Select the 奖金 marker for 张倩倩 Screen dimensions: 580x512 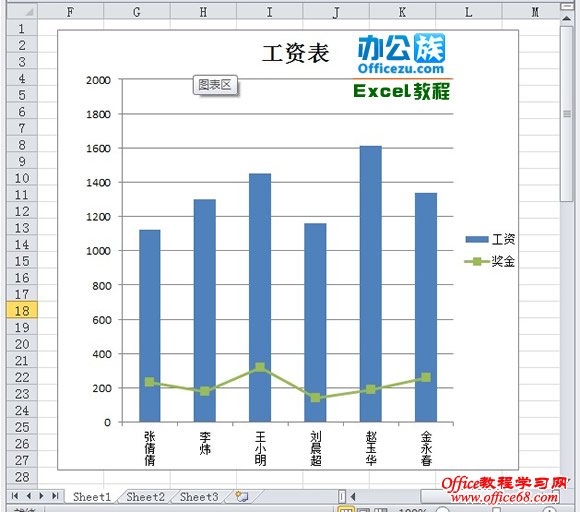[x=149, y=382]
